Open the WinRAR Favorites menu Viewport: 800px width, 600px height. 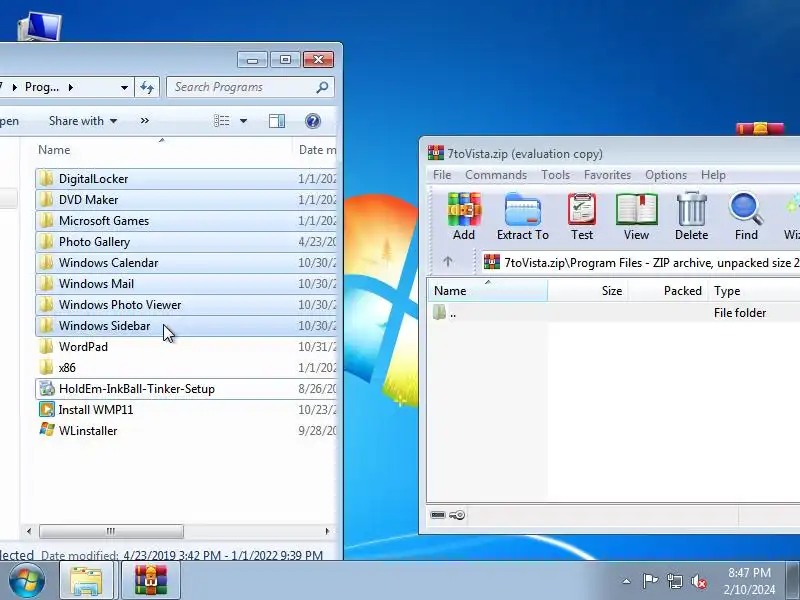point(607,175)
